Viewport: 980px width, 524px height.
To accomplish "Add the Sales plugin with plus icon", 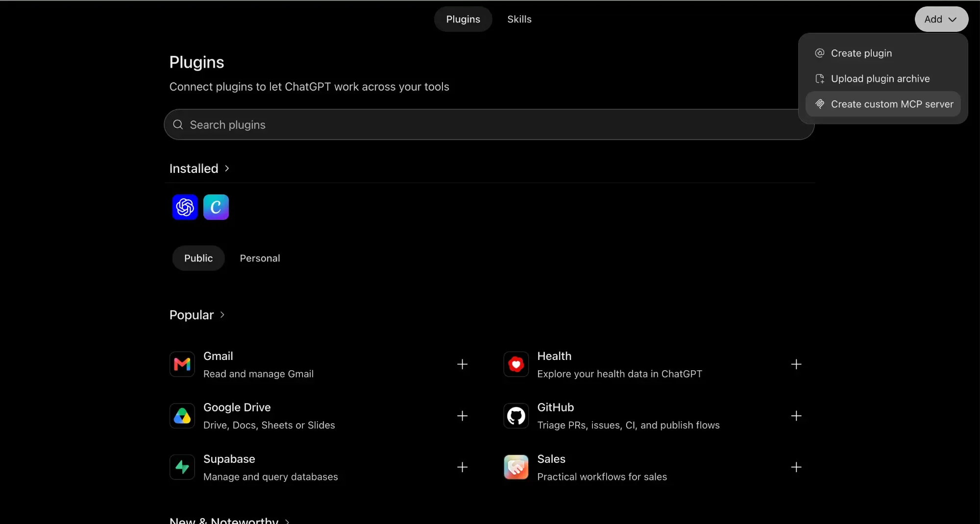I will [796, 467].
